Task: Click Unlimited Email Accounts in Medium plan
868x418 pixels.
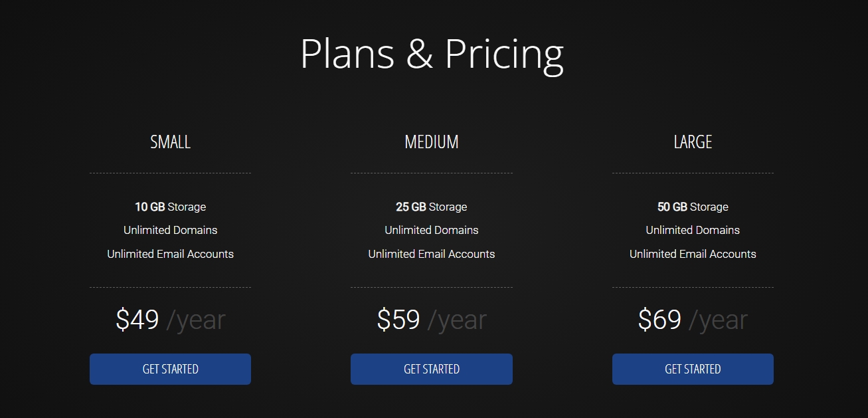Action: click(x=432, y=254)
